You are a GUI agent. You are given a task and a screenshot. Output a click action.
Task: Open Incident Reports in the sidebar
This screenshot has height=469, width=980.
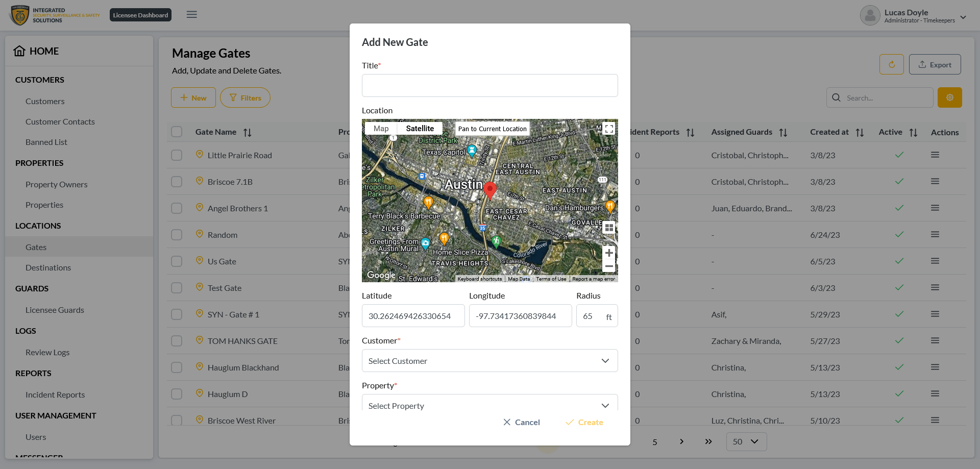[x=55, y=394]
